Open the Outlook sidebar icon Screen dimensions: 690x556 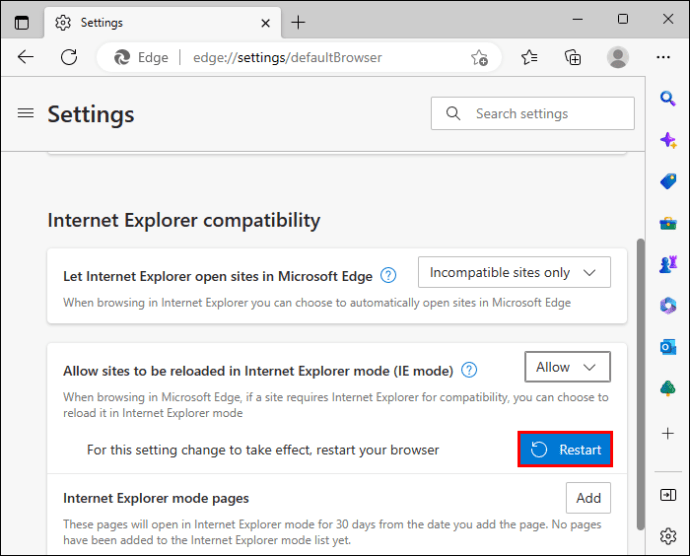[668, 347]
